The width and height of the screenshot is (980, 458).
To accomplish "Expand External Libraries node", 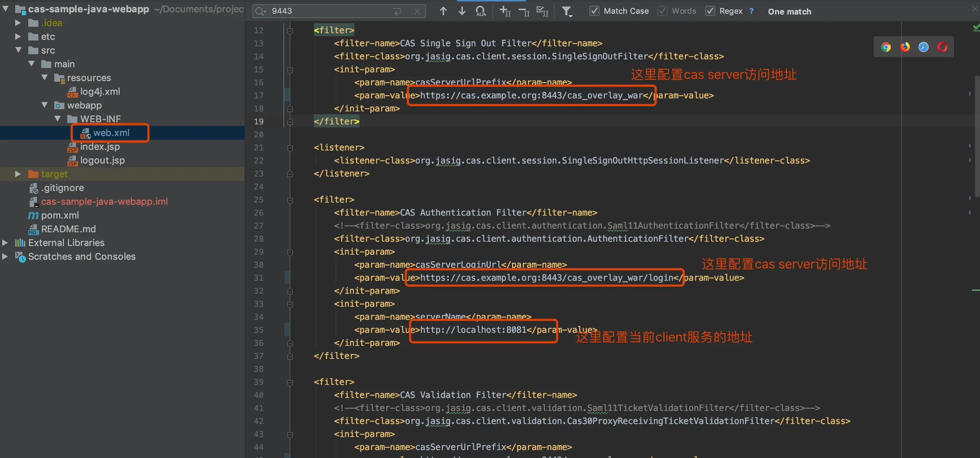I will point(5,242).
